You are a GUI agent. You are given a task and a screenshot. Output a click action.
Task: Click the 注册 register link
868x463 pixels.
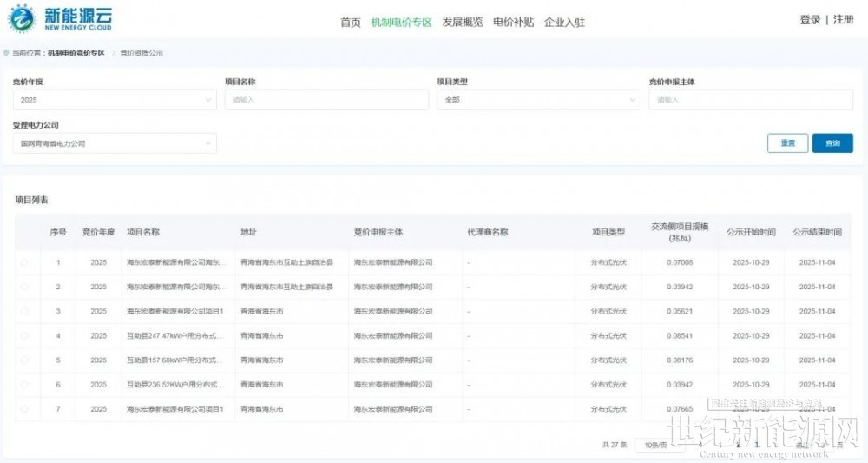point(843,20)
